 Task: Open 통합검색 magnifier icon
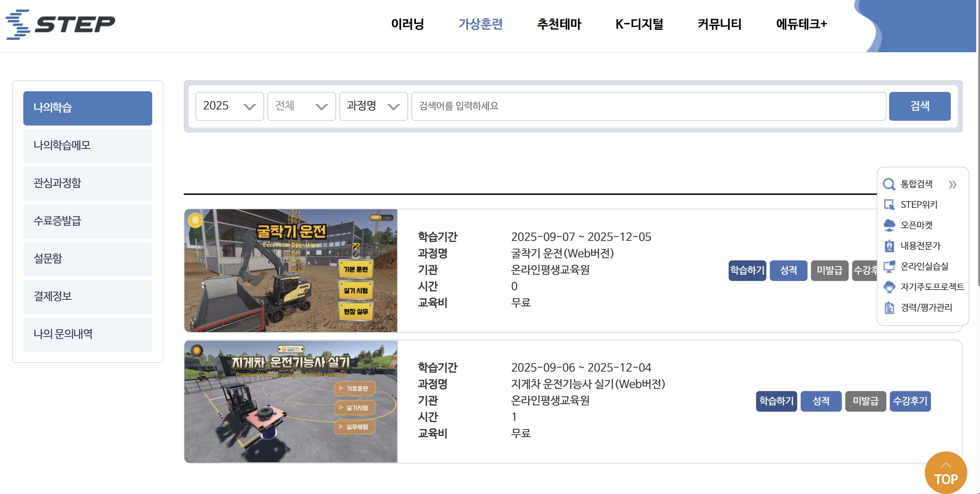point(889,184)
